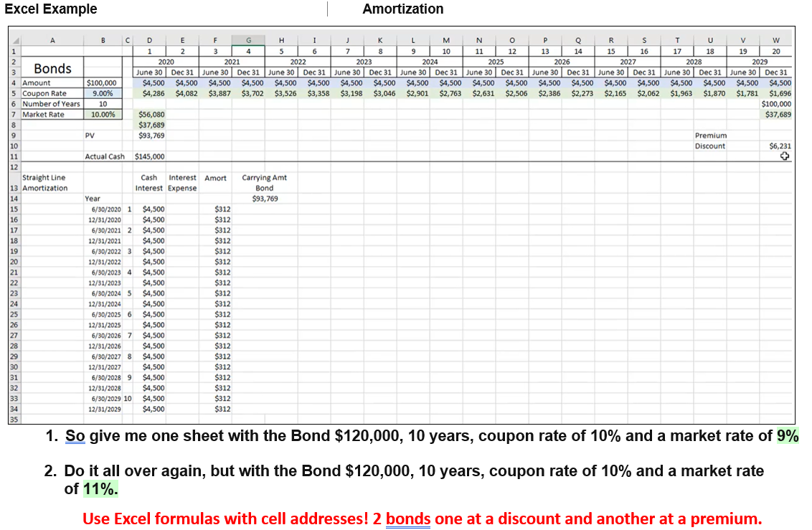
Task: Click the 2029 year header cell
Action: (760, 62)
